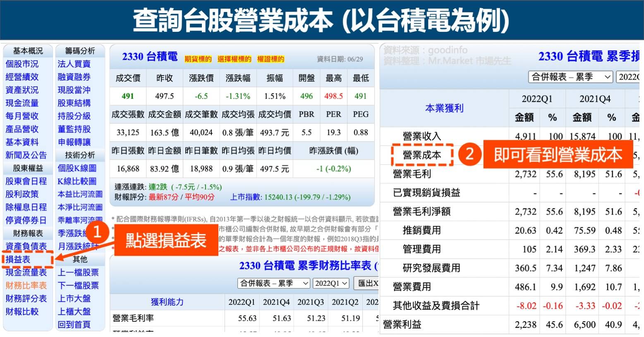Open K線比較圖 link
This screenshot has height=337, width=644.
[77, 181]
